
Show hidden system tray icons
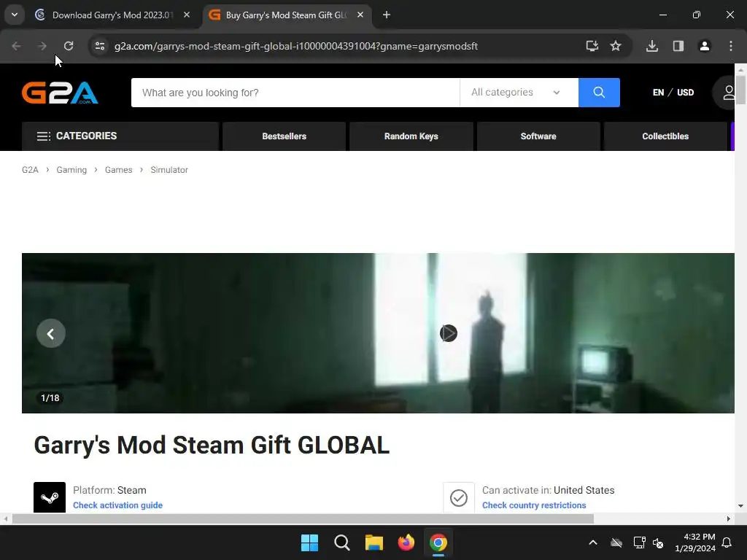(593, 542)
